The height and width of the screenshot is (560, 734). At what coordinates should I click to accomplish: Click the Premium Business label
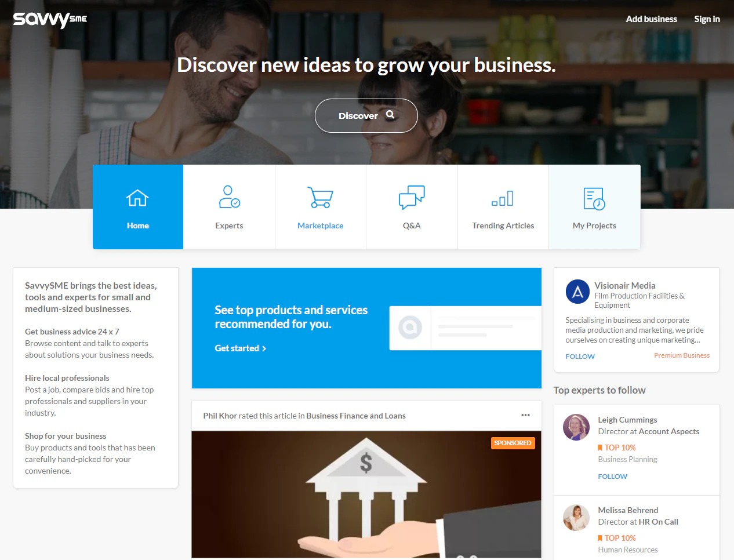682,355
